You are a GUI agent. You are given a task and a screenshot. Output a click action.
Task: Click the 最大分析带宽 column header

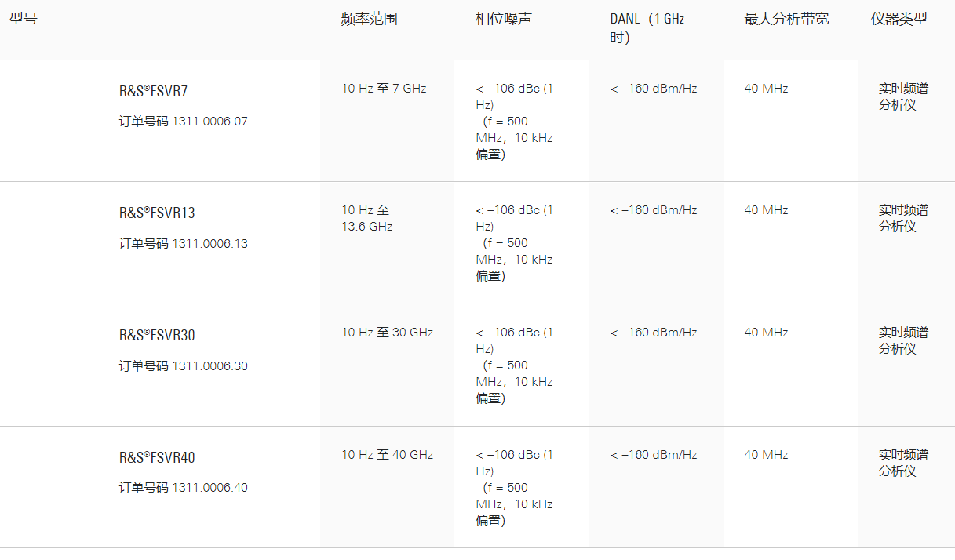[786, 19]
